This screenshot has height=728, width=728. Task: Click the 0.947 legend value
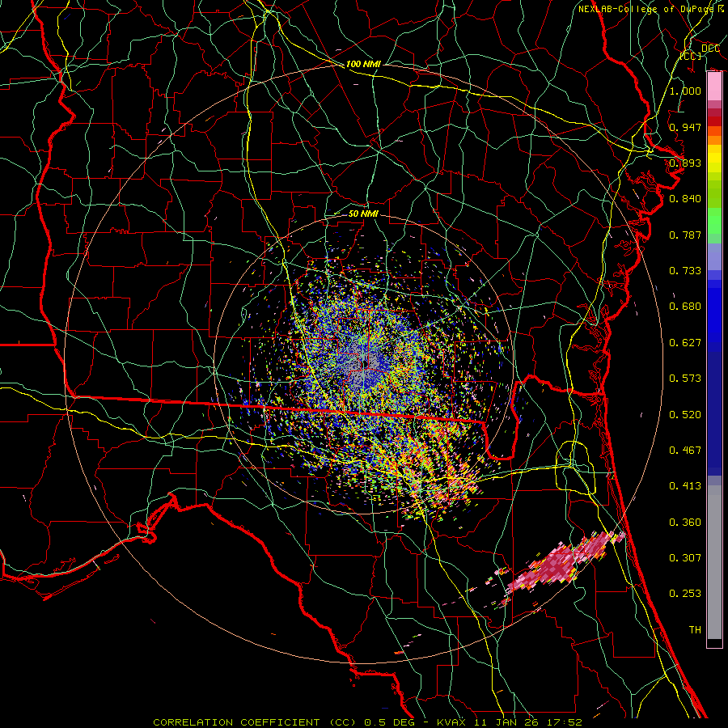(685, 127)
